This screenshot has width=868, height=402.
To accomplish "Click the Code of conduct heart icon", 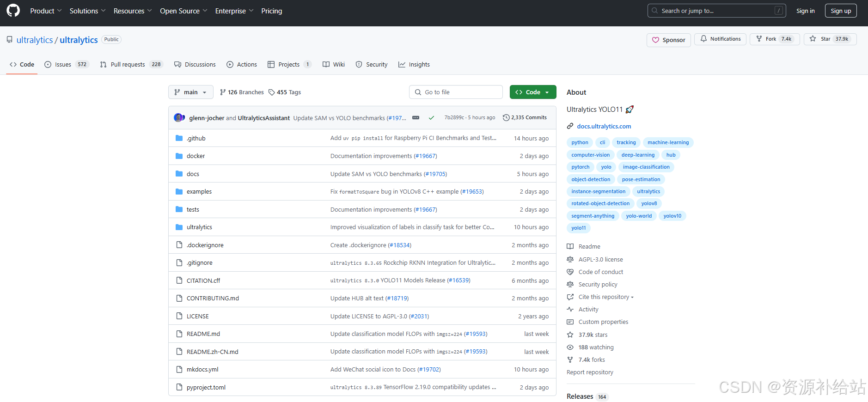I will 570,272.
